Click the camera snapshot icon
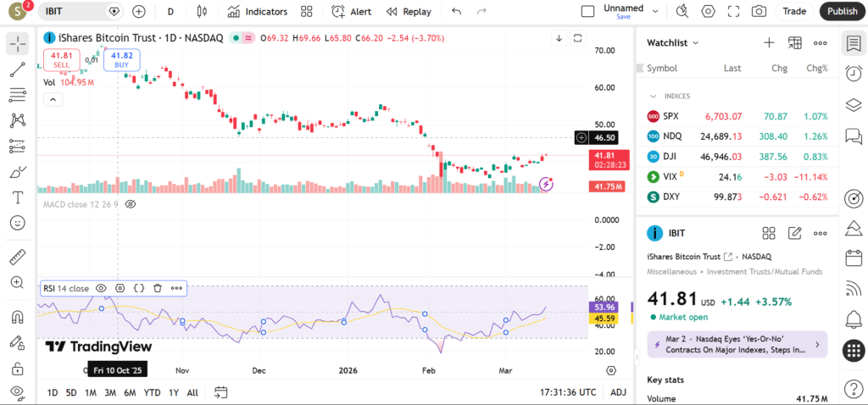 pyautogui.click(x=759, y=12)
